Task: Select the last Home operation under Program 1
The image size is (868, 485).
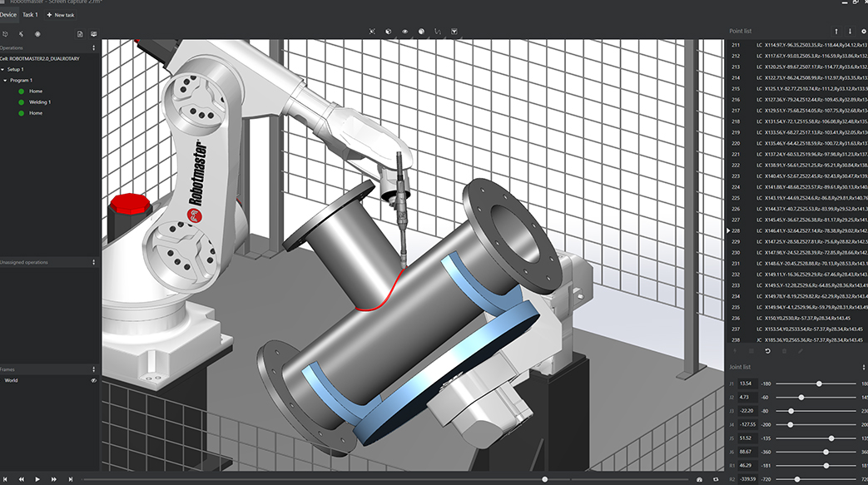Action: tap(36, 113)
